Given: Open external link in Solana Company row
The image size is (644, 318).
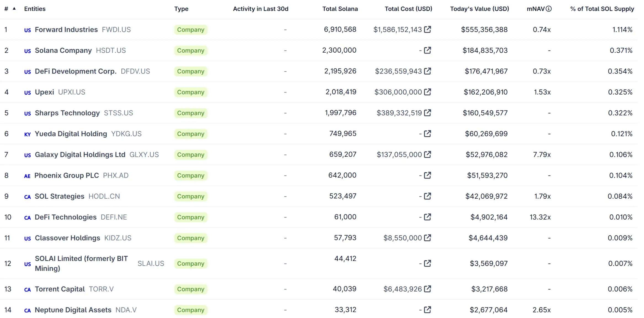Looking at the screenshot, I should (x=427, y=50).
